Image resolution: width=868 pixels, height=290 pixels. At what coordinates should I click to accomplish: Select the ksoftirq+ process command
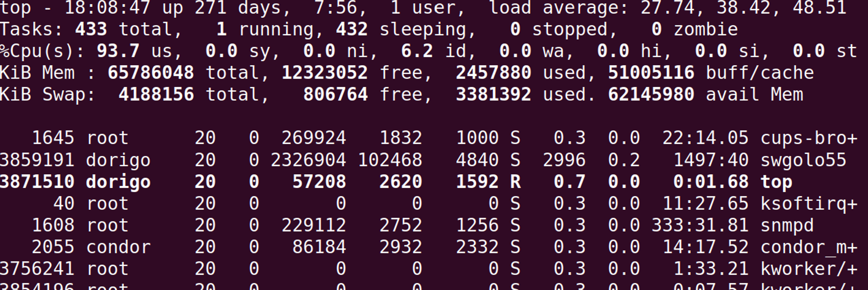[x=808, y=204]
